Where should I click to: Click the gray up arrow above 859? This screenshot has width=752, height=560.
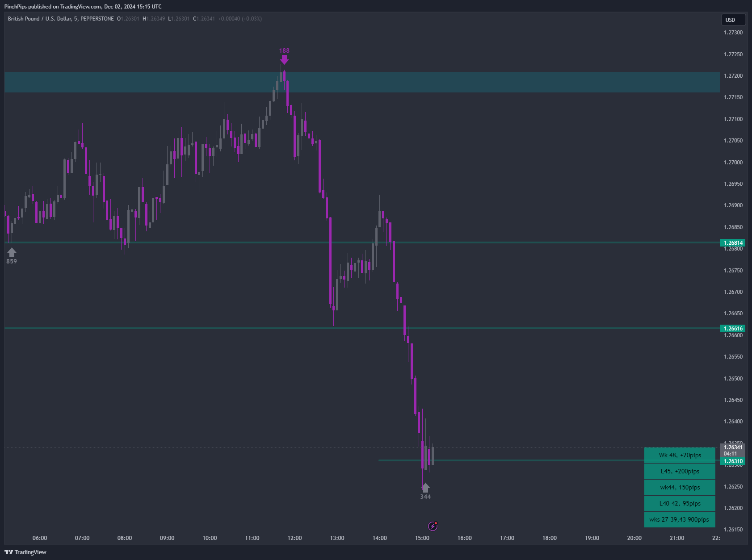[12, 252]
